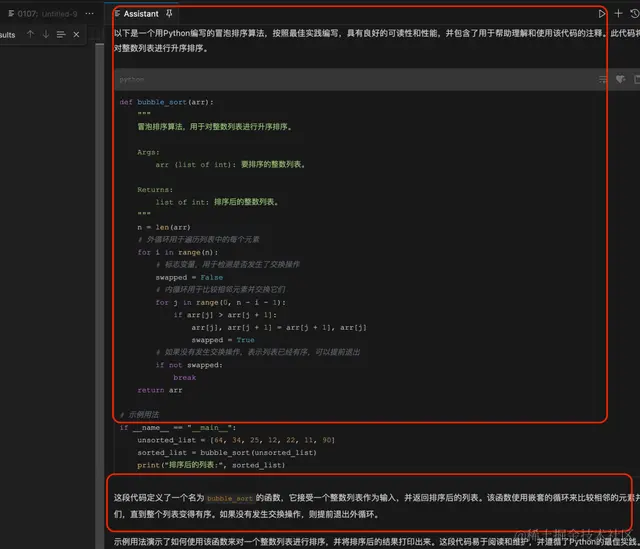Jump to next find result arrow

[46, 34]
